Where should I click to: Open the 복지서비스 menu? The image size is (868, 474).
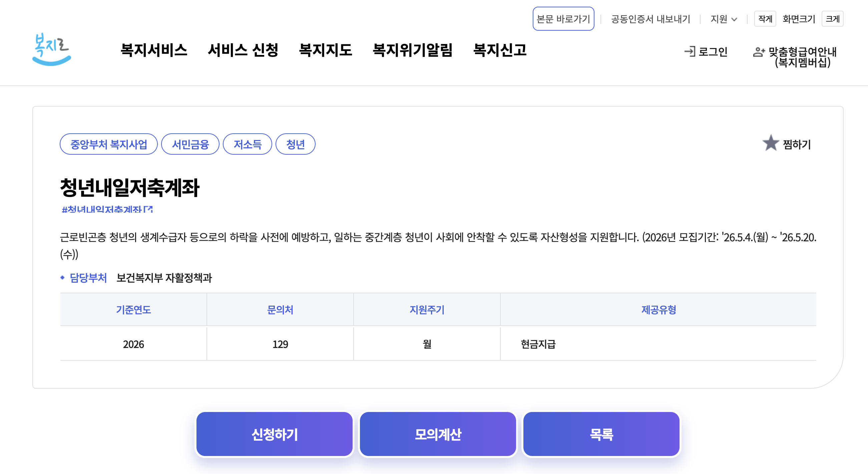coord(154,50)
